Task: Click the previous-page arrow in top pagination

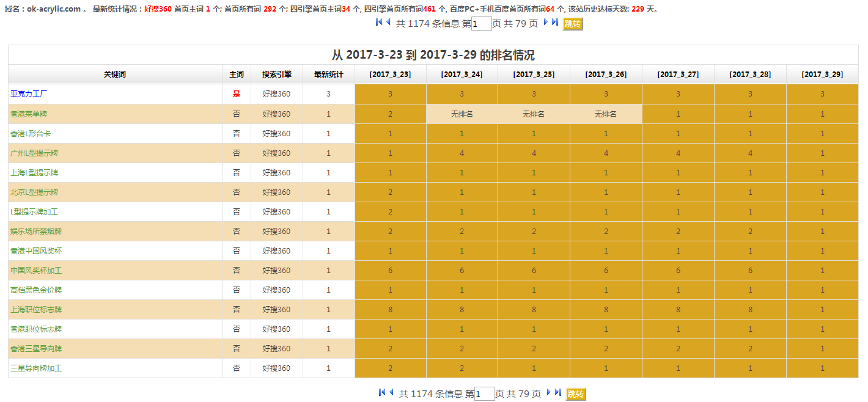Action: coord(389,23)
